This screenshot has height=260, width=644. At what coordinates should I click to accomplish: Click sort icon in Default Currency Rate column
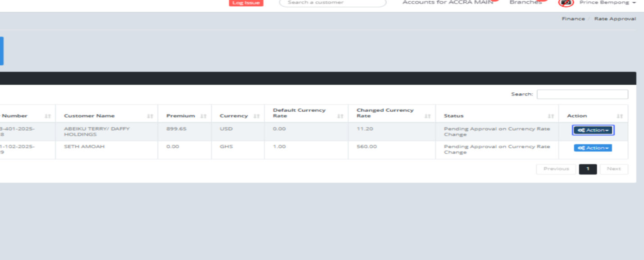click(x=340, y=116)
